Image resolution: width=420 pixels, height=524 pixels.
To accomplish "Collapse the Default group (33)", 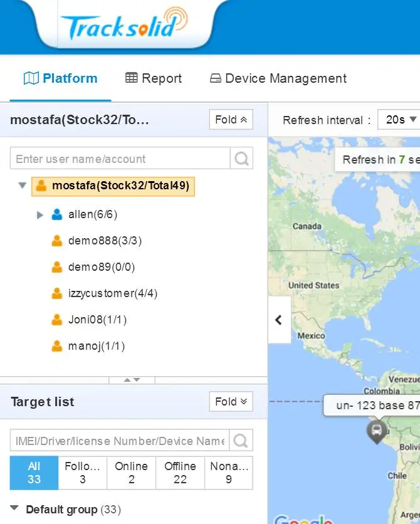I will tap(14, 508).
